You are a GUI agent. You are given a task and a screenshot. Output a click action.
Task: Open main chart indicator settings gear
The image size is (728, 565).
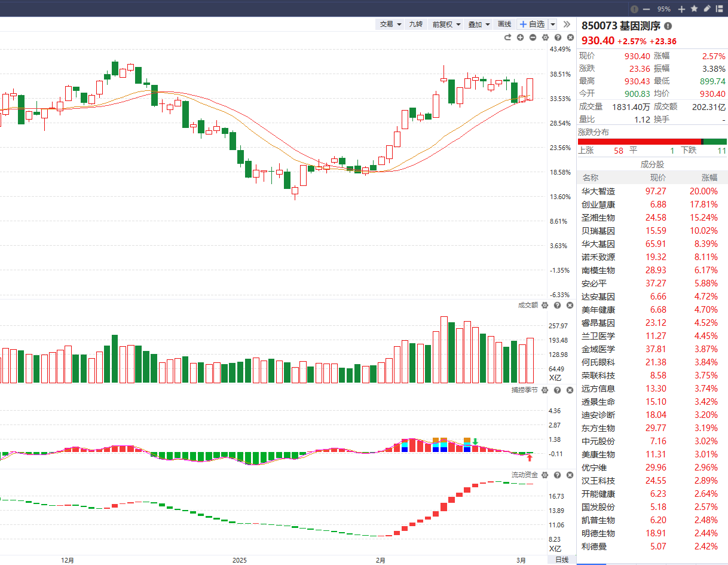pyautogui.click(x=545, y=38)
